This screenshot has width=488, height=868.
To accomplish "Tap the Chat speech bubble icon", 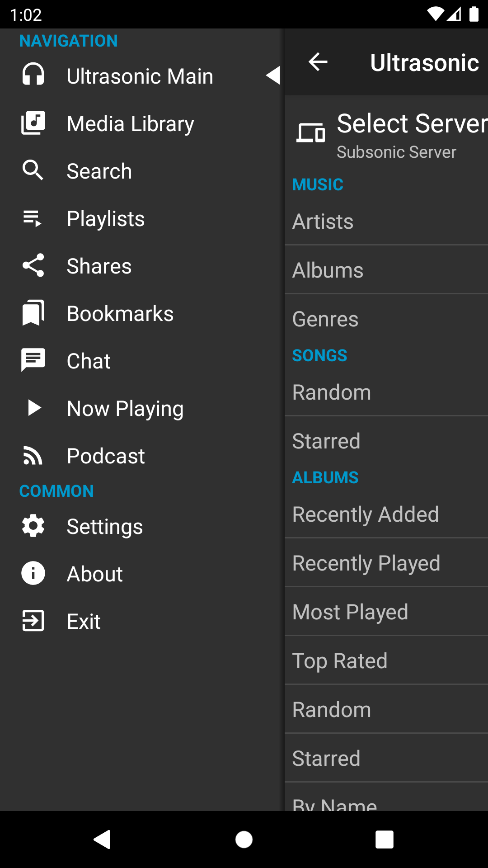I will (x=33, y=360).
